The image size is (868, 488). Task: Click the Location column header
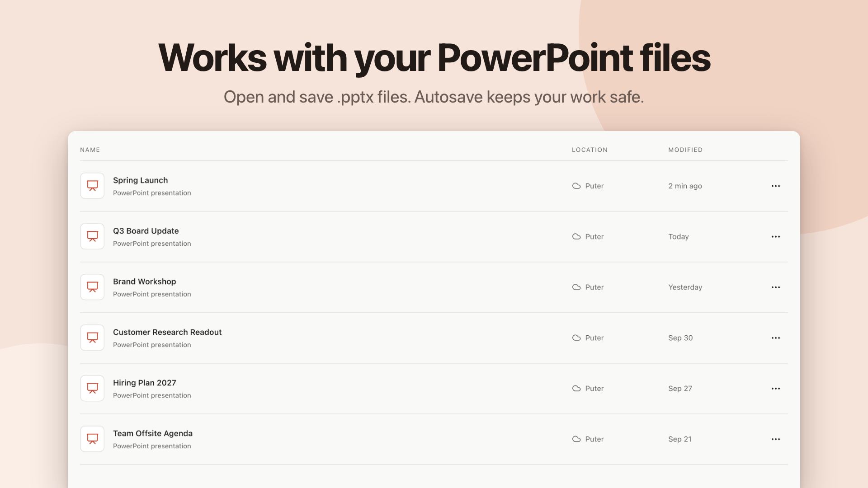click(590, 150)
